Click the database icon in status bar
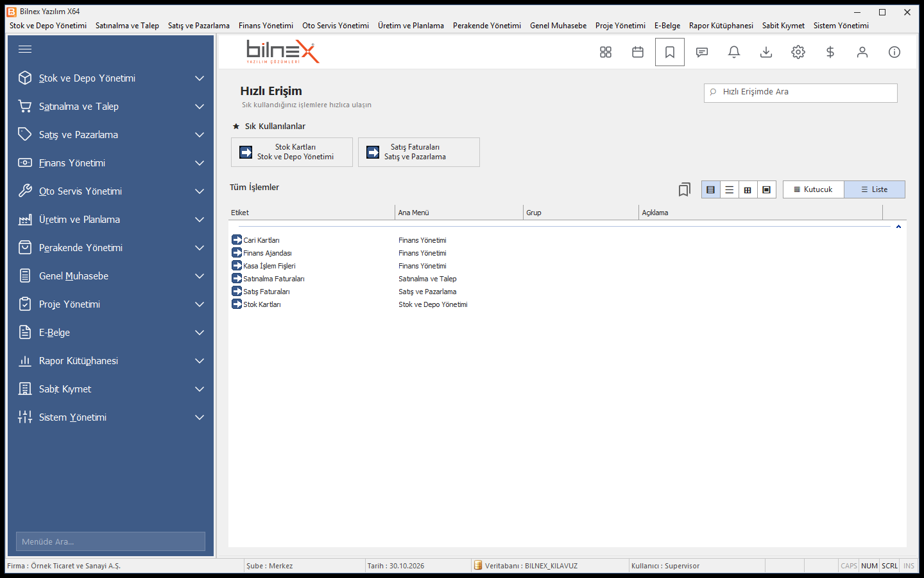Image resolution: width=924 pixels, height=578 pixels. point(478,565)
